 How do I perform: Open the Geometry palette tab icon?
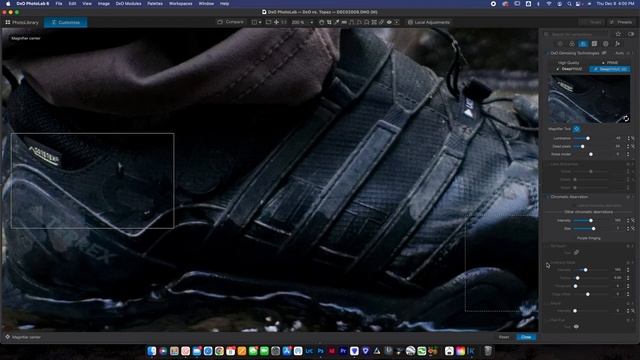pos(594,44)
